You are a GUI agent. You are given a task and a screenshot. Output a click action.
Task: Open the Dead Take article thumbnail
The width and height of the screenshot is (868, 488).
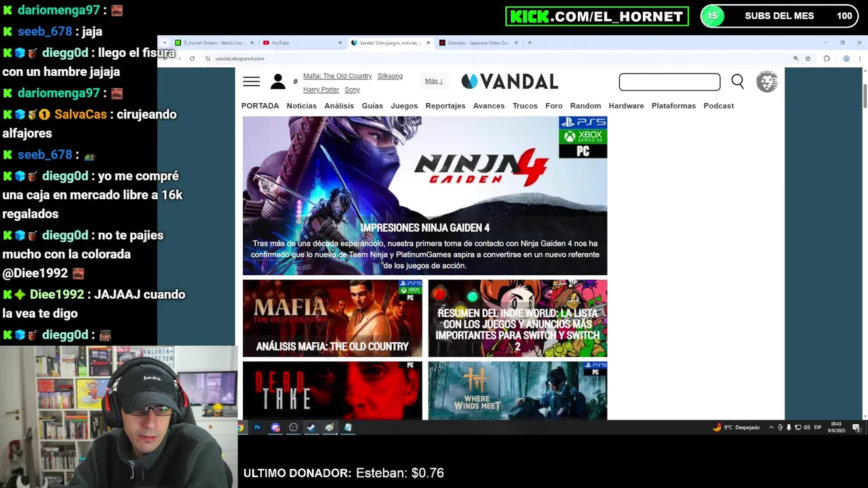pos(332,390)
